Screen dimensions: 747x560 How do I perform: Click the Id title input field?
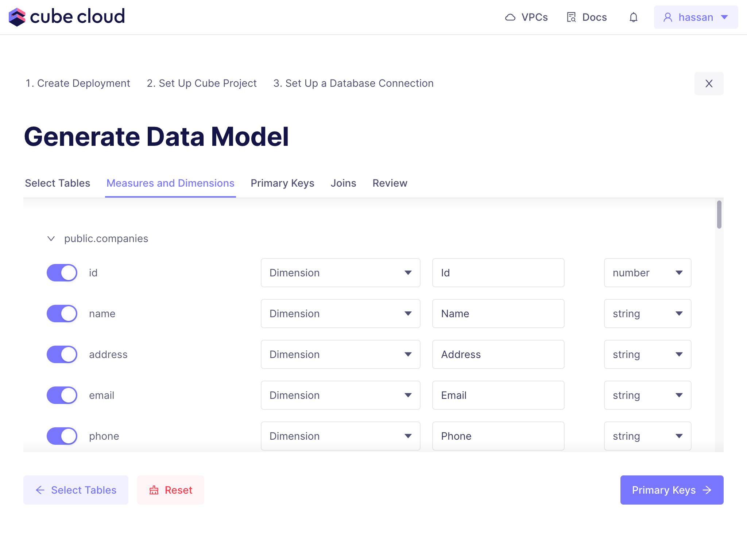pos(498,273)
